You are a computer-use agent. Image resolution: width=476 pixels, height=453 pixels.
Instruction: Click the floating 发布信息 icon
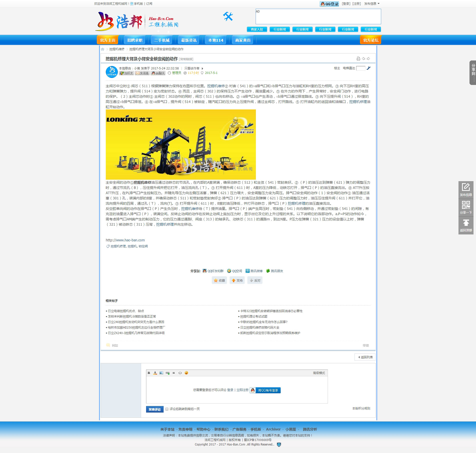tap(466, 190)
